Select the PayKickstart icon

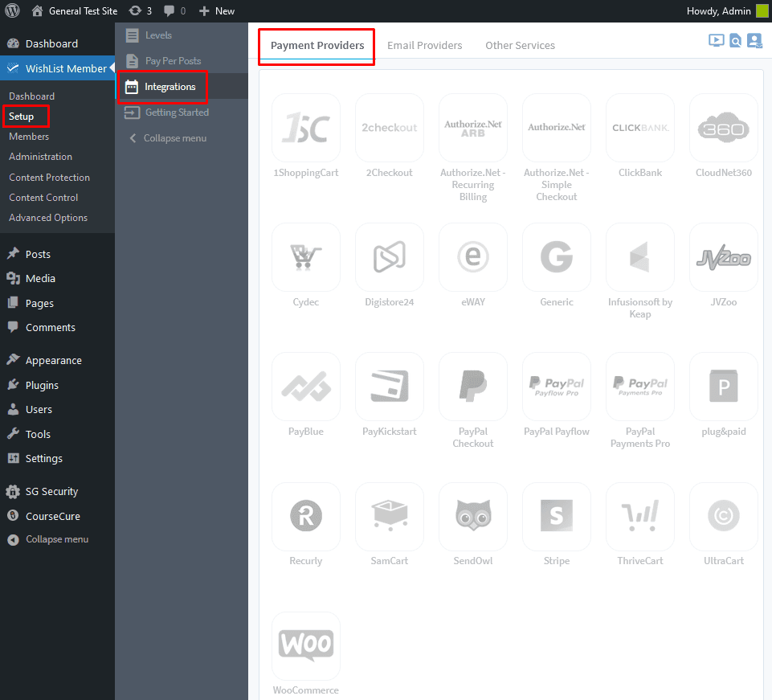pos(390,387)
